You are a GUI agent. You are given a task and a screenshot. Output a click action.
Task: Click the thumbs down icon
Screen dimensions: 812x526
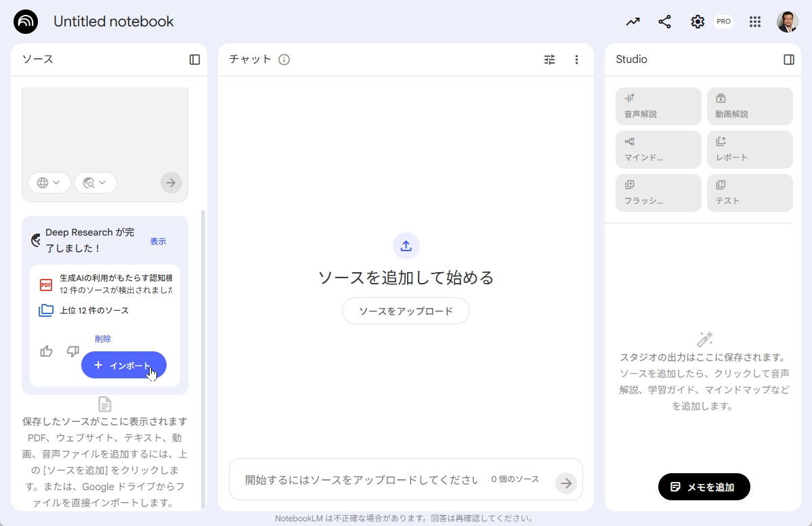click(x=73, y=351)
